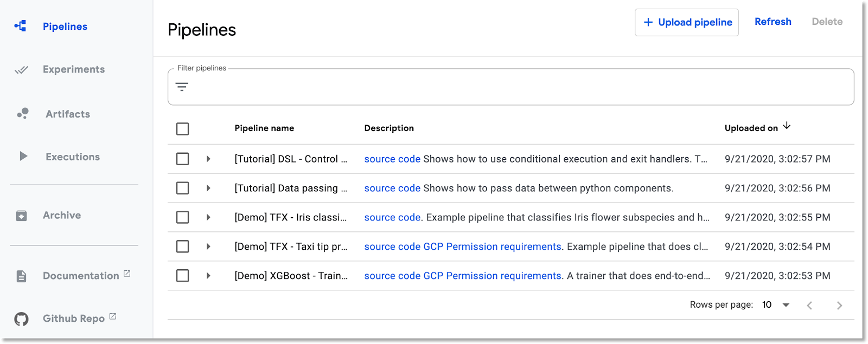The width and height of the screenshot is (868, 344).
Task: Click the Archive box icon
Action: point(21,216)
